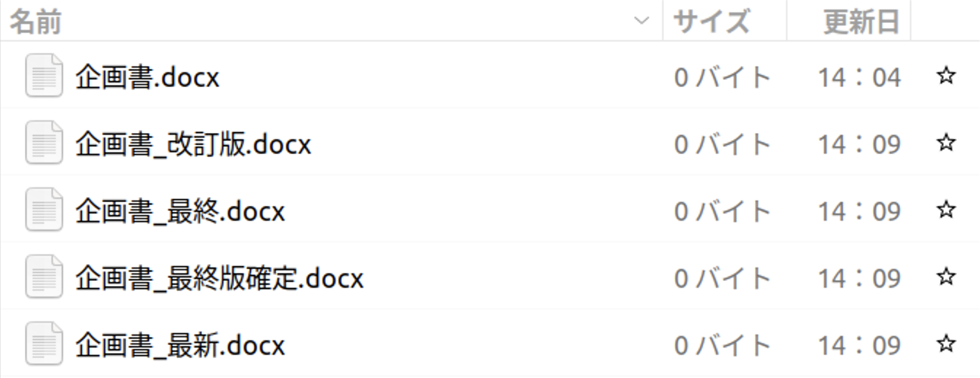Select the 企画書.docx file name
The height and width of the screenshot is (378, 980).
147,78
